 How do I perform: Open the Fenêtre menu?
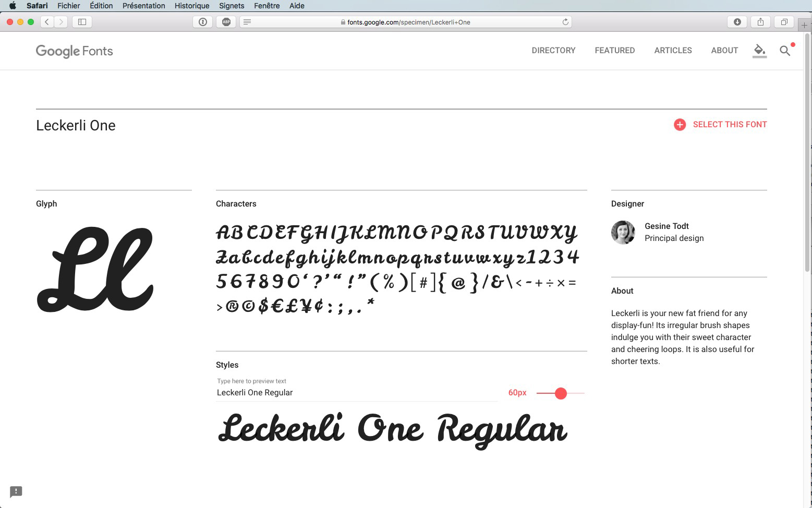267,6
